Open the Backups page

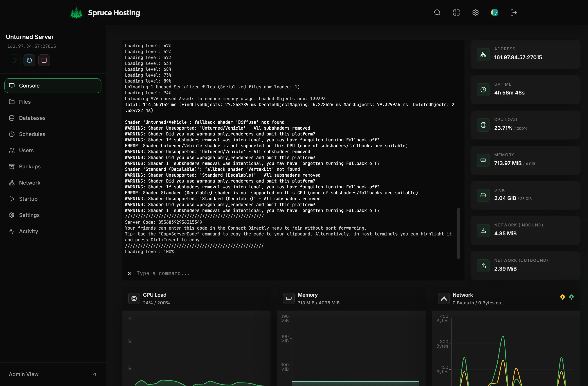[x=53, y=167]
